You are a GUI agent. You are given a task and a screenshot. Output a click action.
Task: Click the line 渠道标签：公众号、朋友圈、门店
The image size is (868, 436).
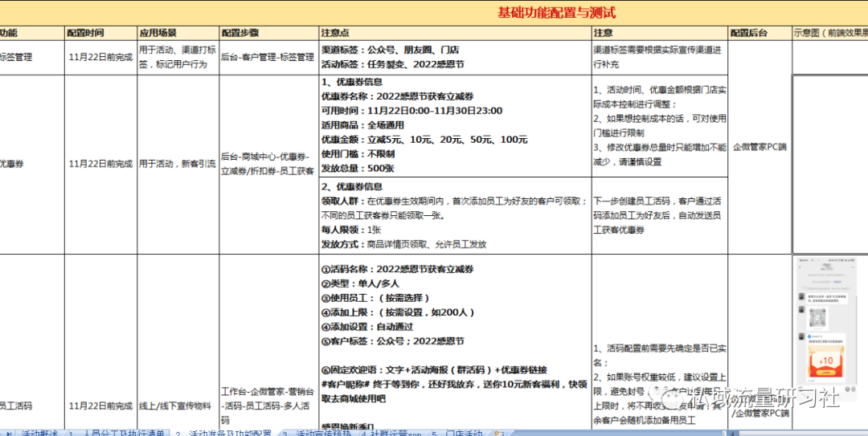(x=391, y=50)
